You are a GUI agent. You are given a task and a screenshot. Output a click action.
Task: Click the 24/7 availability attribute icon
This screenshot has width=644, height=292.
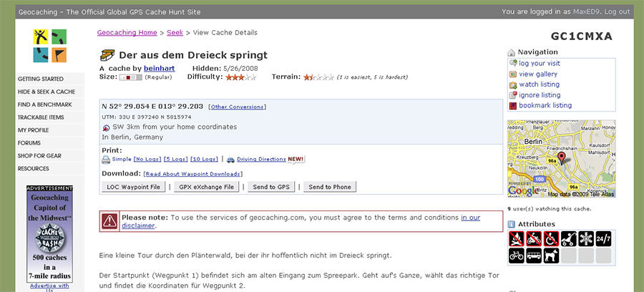point(603,238)
